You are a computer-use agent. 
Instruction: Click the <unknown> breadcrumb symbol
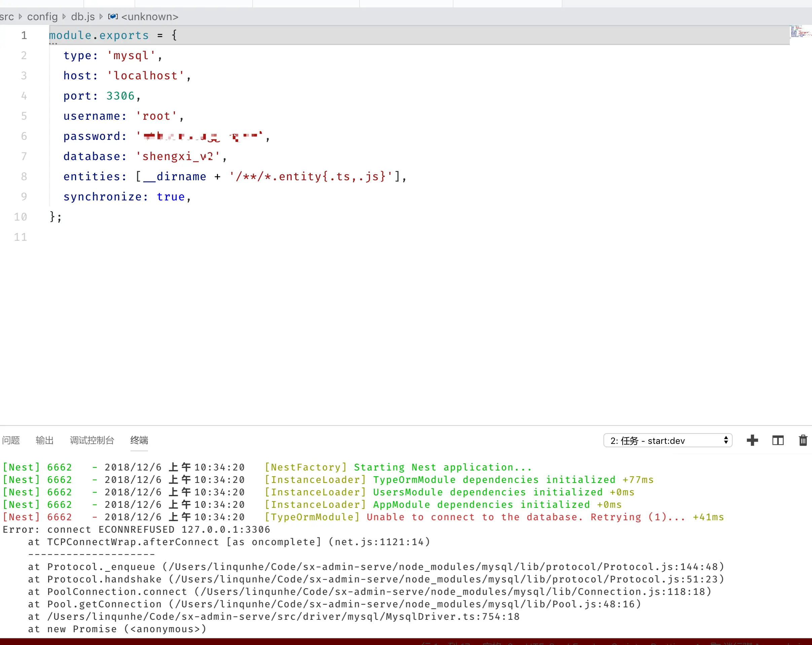(x=150, y=16)
